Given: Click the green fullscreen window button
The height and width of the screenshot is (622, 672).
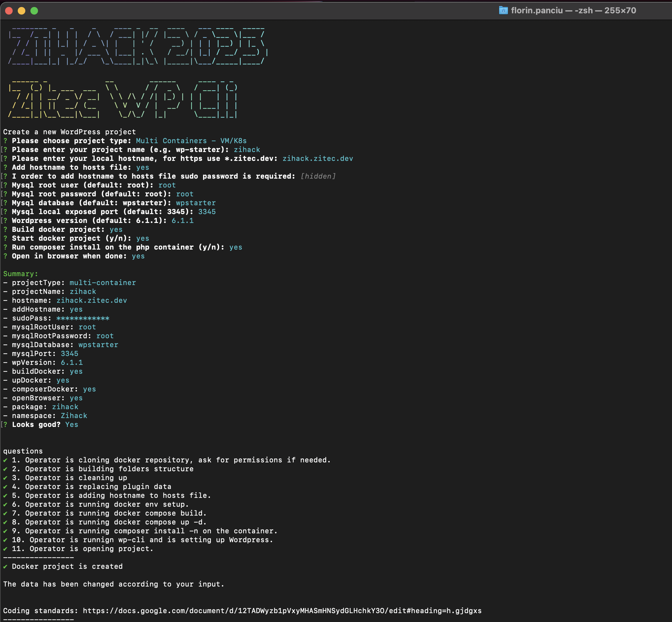Looking at the screenshot, I should click(x=34, y=11).
